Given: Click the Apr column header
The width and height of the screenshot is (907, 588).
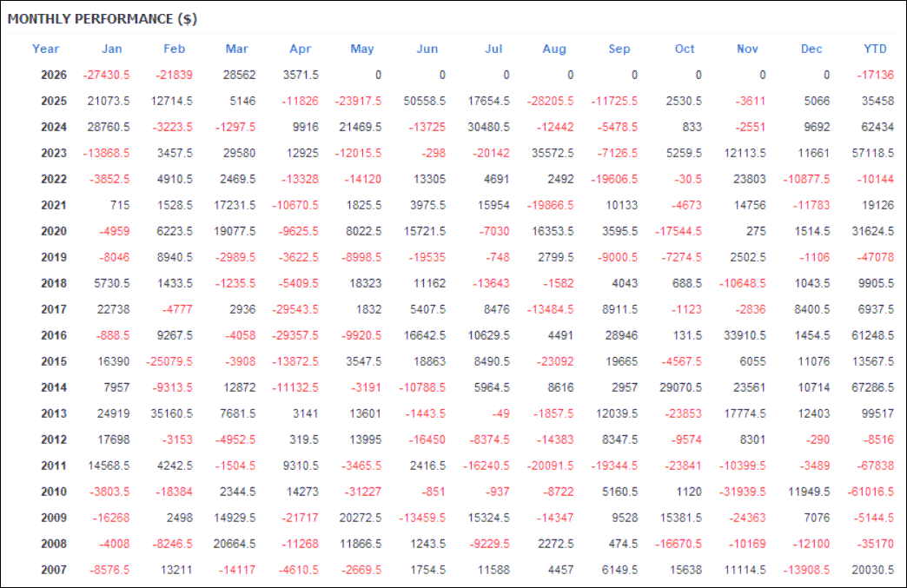Looking at the screenshot, I should 301,50.
